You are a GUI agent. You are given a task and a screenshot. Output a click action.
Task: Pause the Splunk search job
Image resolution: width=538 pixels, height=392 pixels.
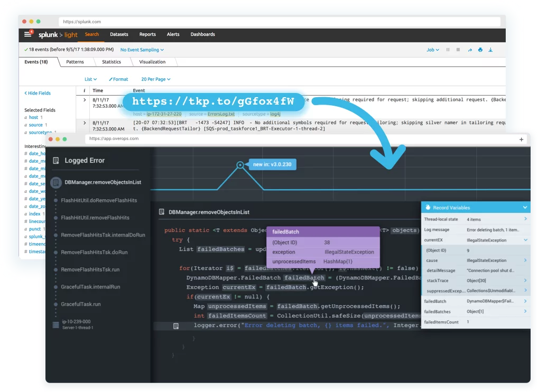click(448, 50)
